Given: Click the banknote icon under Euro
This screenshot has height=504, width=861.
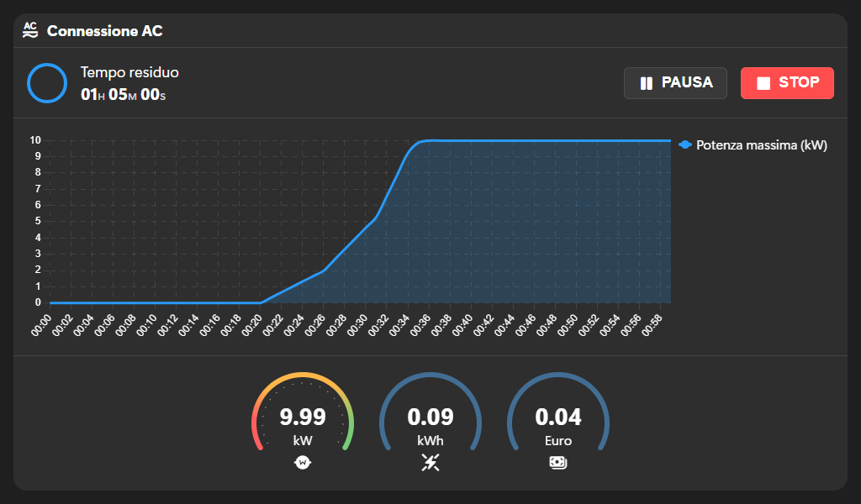Looking at the screenshot, I should point(558,462).
